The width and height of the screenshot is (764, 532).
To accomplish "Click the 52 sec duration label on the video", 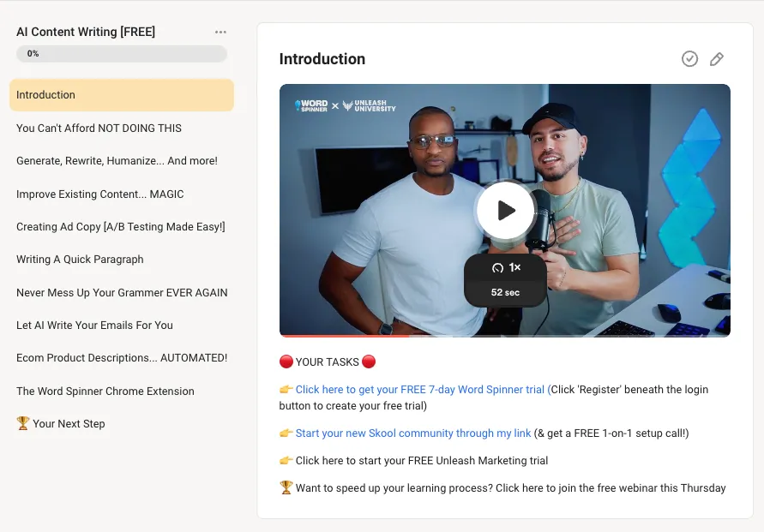I will [505, 292].
